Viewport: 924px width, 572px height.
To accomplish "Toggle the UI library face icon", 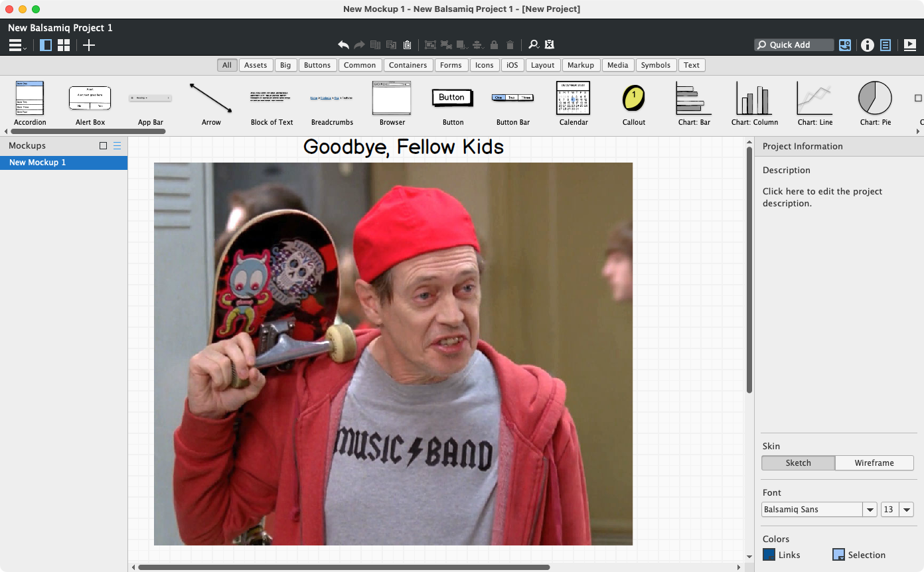I will point(844,45).
